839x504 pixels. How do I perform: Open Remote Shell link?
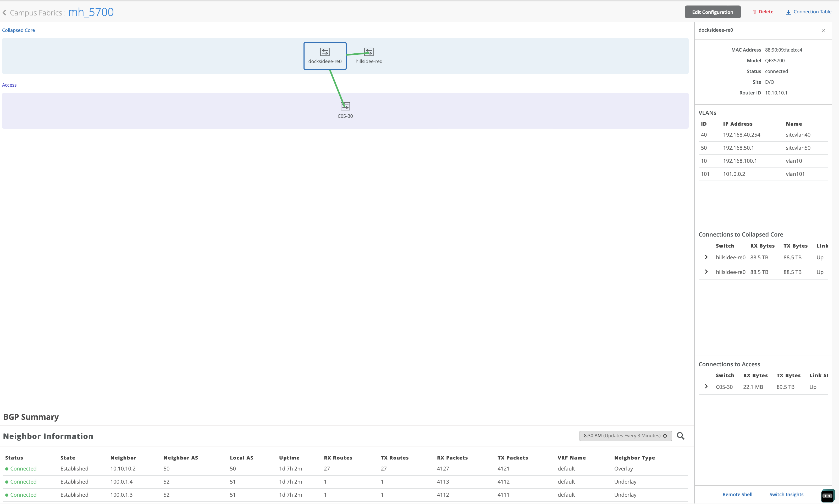click(x=737, y=495)
